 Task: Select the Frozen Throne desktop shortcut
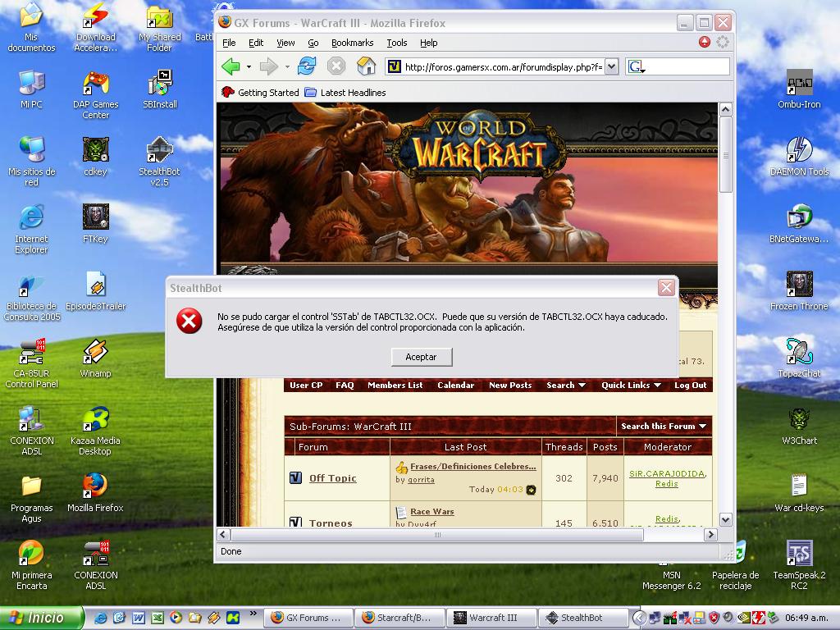coord(799,291)
